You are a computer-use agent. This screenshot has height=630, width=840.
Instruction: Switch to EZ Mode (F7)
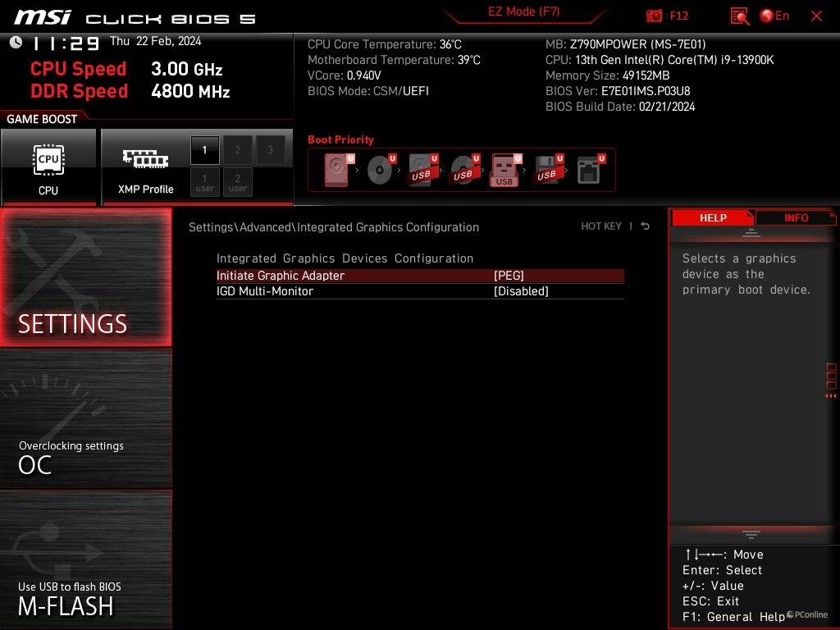click(x=523, y=11)
